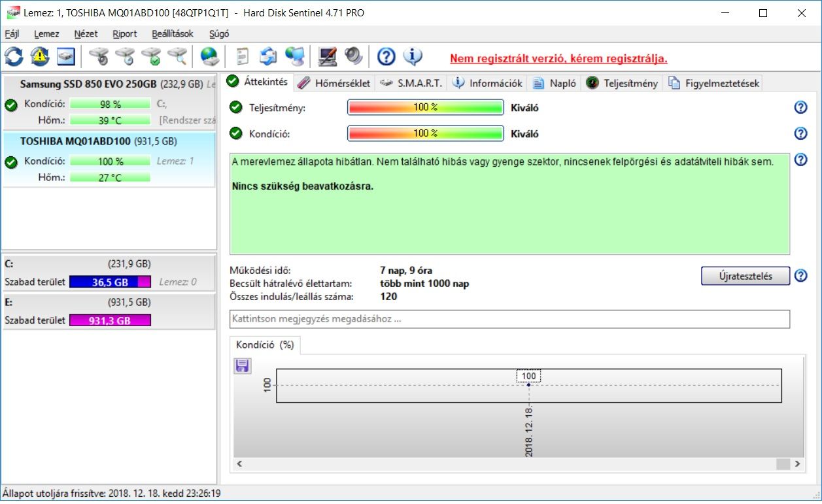Switch to the Áttekintés tab
Viewport: 822px width, 504px height.
click(x=258, y=82)
